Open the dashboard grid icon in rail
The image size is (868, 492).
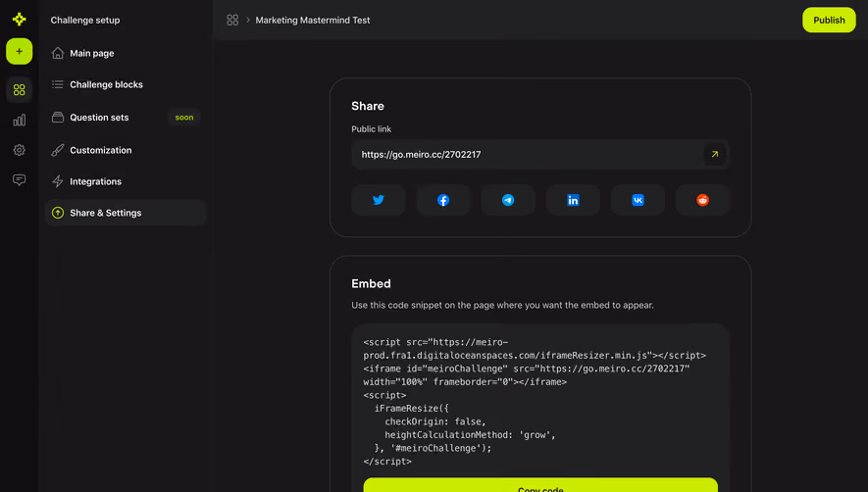tap(20, 89)
